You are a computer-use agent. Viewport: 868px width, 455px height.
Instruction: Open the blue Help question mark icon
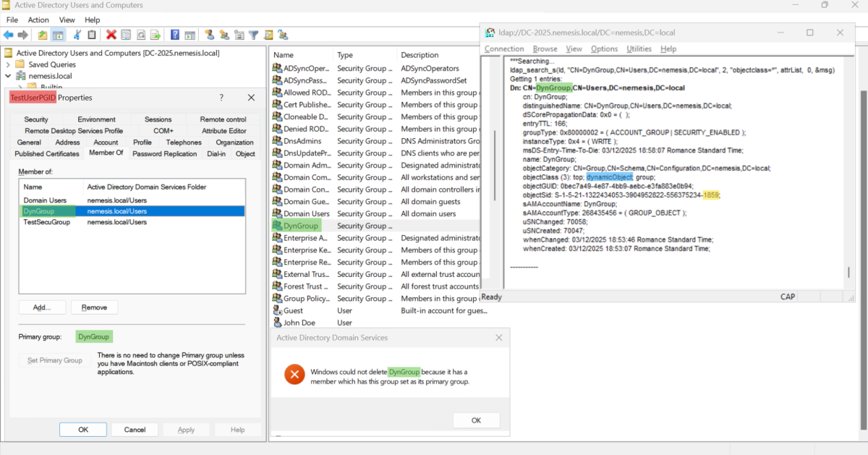[x=175, y=35]
